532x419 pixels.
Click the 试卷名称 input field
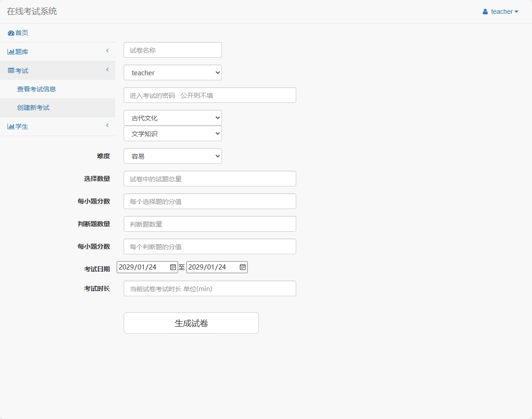coord(172,50)
